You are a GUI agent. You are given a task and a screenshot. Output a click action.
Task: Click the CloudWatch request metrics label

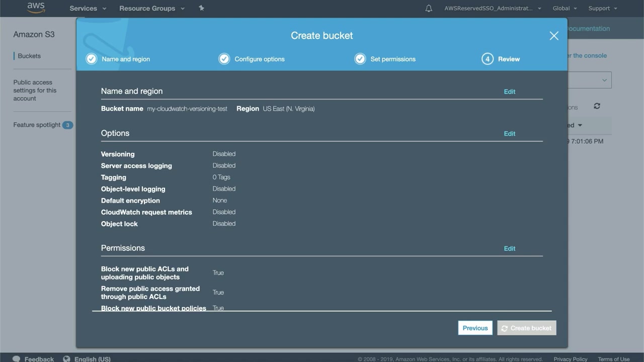click(146, 212)
